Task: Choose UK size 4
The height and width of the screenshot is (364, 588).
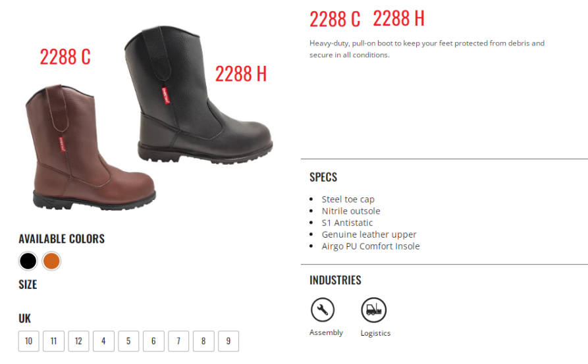Action: [x=103, y=341]
